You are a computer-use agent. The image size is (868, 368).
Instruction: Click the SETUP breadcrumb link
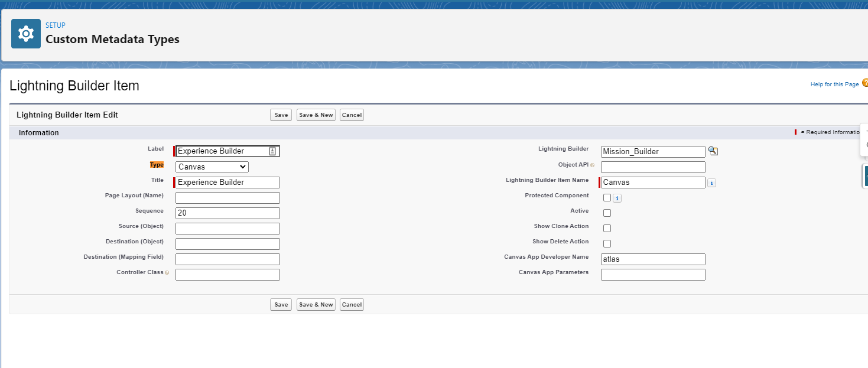[x=56, y=25]
